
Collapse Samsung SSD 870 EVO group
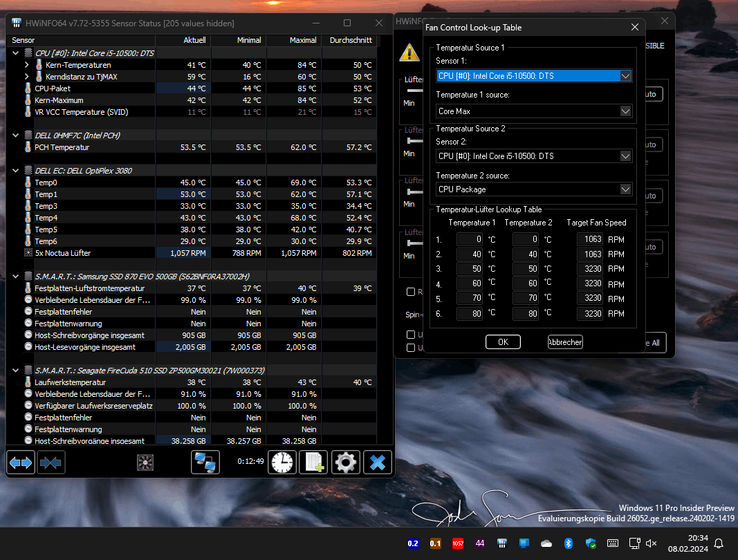(x=15, y=277)
